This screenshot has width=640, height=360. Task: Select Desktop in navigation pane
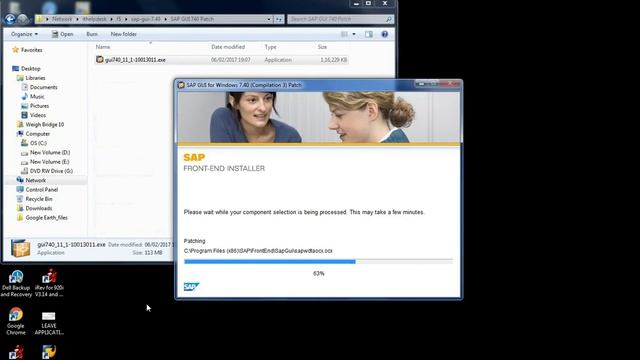(x=31, y=69)
